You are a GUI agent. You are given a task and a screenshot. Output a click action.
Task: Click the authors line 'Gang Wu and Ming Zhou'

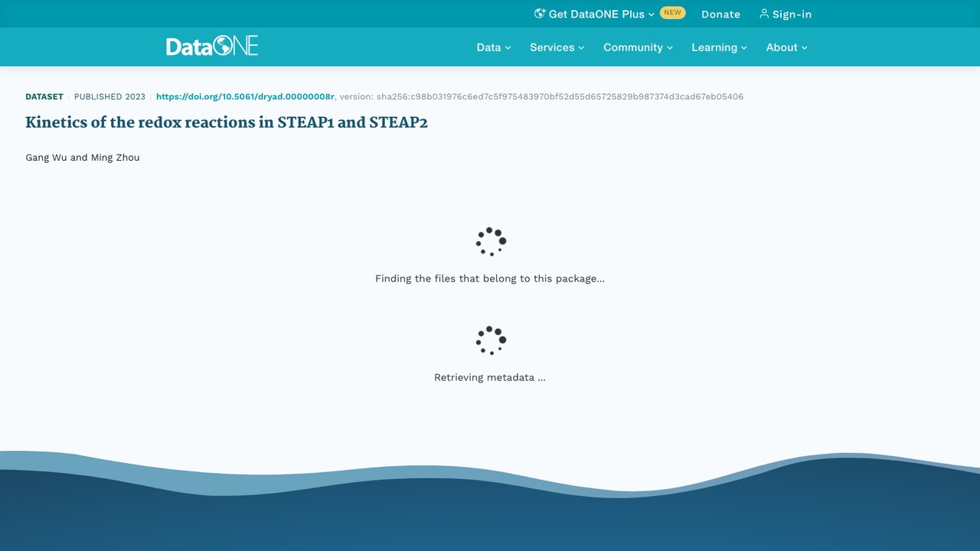[83, 158]
